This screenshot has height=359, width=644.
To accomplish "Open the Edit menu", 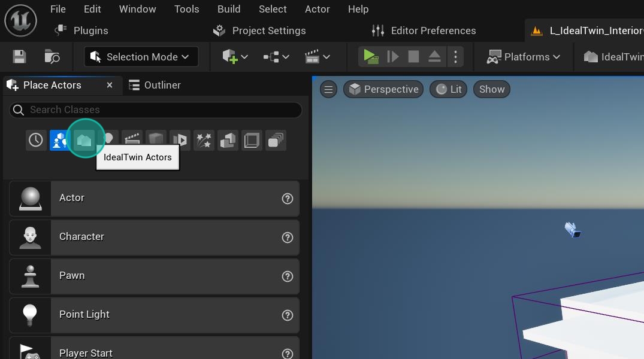I will pyautogui.click(x=92, y=9).
